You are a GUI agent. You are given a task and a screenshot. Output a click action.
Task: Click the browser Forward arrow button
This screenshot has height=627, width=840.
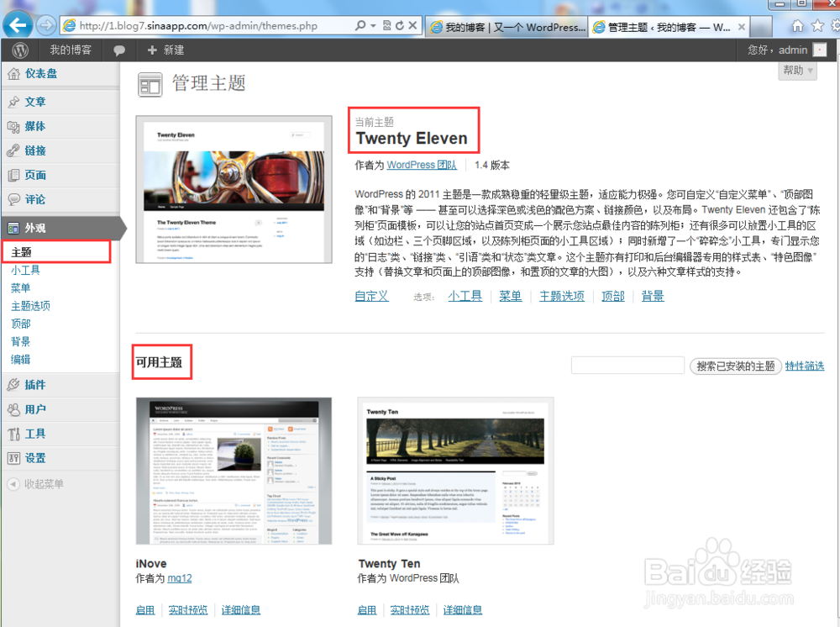click(x=46, y=25)
